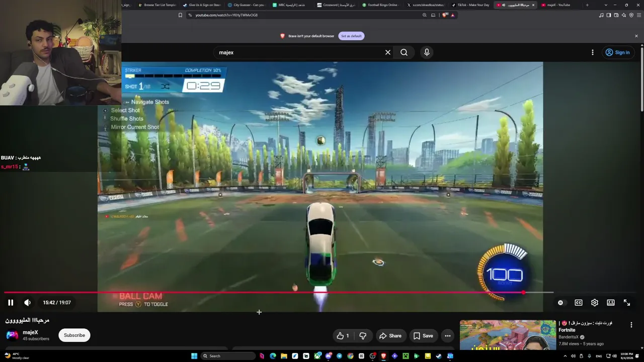
Task: Open Steam from the taskbar
Action: (439, 356)
